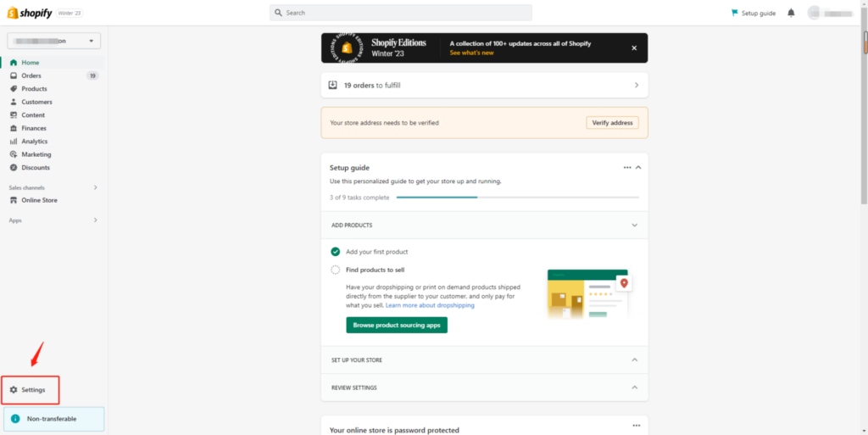Screen dimensions: 868x435
Task: Open Learn more about dropshipping link
Action: [x=430, y=305]
